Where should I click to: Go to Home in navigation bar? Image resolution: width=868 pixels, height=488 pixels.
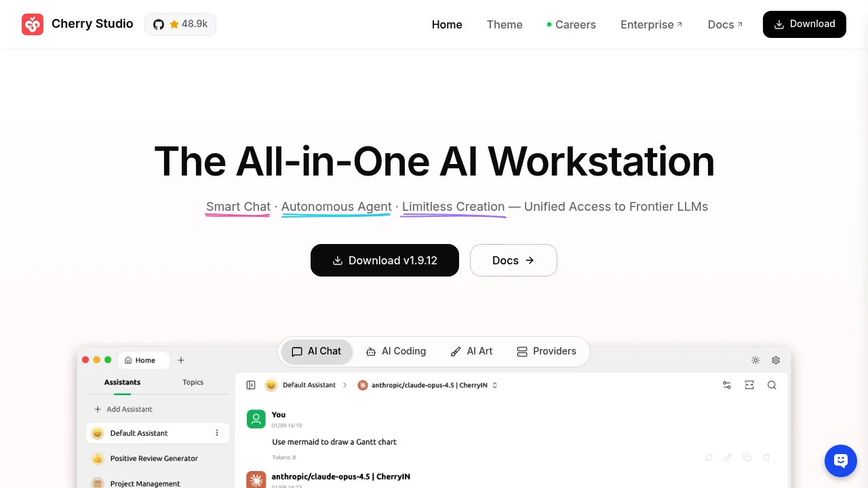coord(447,24)
